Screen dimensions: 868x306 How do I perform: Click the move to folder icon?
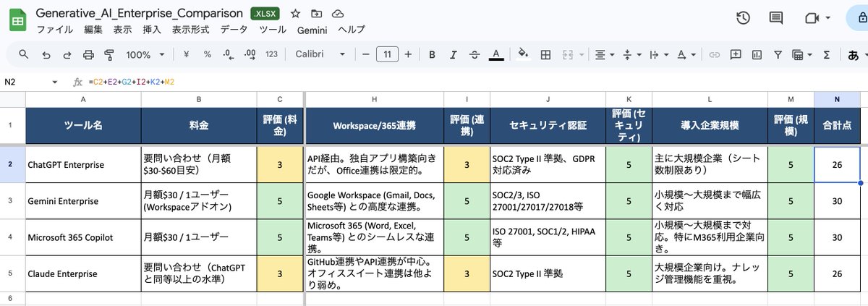pyautogui.click(x=316, y=14)
